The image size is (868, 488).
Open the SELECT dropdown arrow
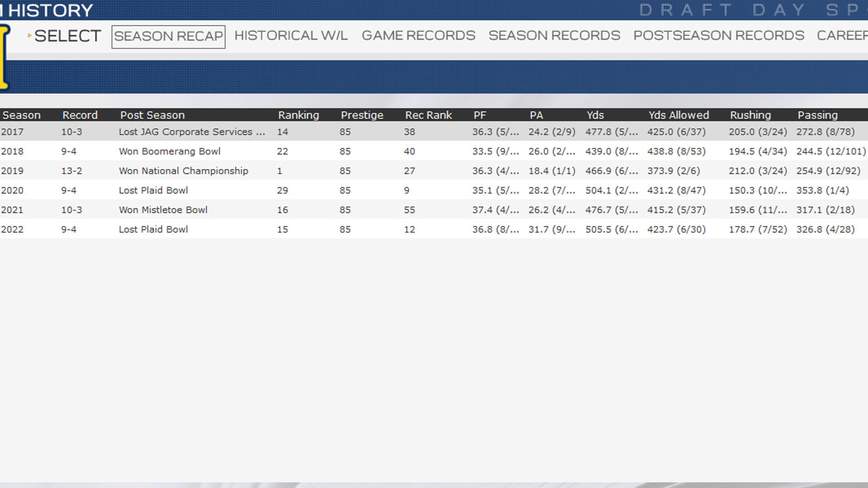click(30, 35)
